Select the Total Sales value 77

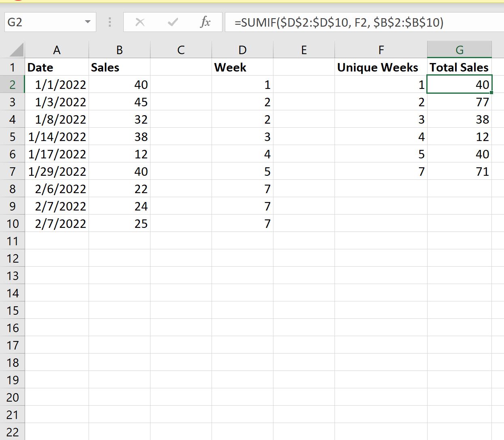coord(460,102)
